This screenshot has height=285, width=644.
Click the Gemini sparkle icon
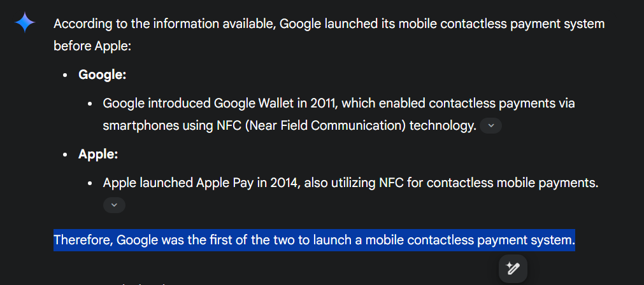coord(25,24)
